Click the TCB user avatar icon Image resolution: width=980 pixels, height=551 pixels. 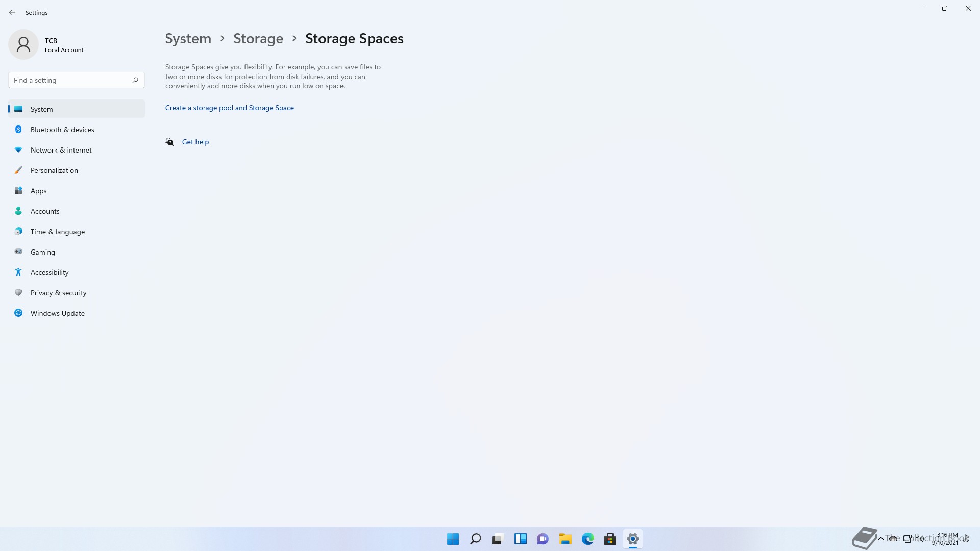coord(23,44)
